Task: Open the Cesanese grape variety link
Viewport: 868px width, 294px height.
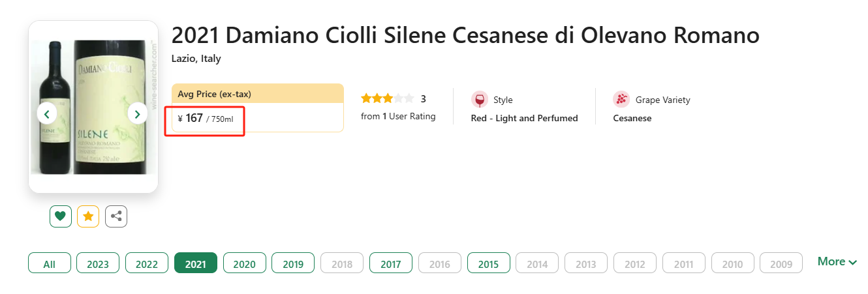Action: (x=632, y=119)
